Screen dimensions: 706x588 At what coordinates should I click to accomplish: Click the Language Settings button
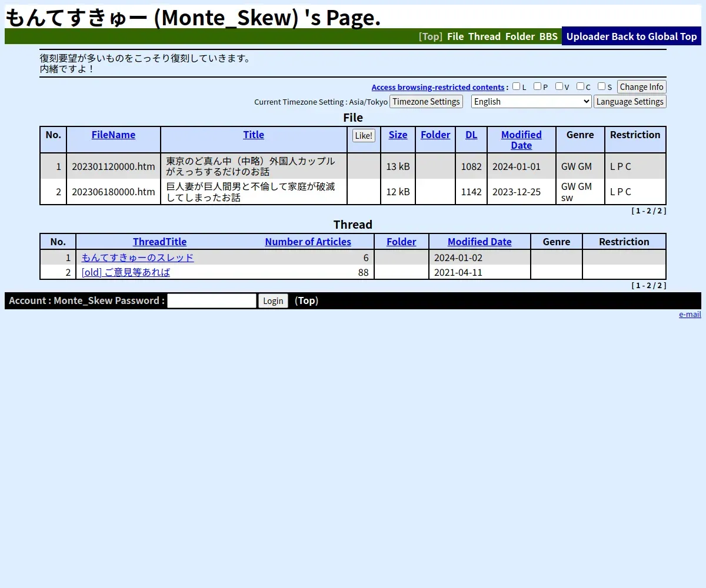pos(630,102)
